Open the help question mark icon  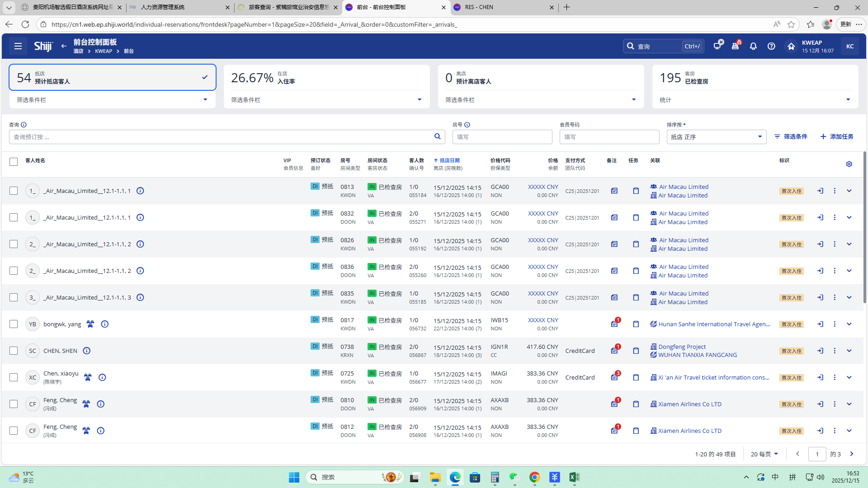point(771,46)
